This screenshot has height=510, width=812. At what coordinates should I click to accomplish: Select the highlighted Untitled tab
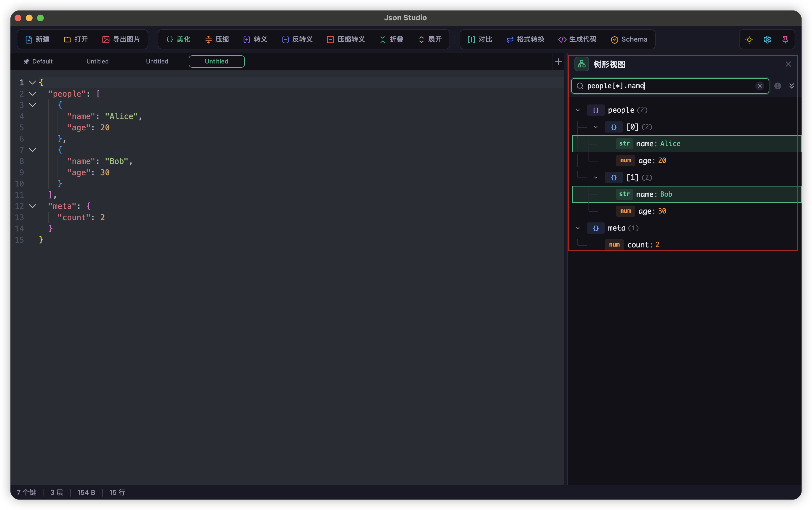point(216,62)
